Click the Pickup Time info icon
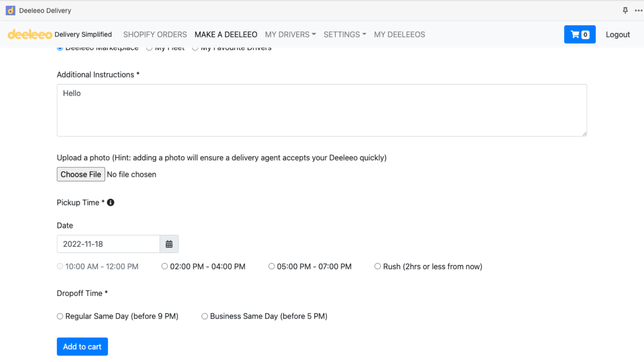The image size is (644, 362). (111, 203)
